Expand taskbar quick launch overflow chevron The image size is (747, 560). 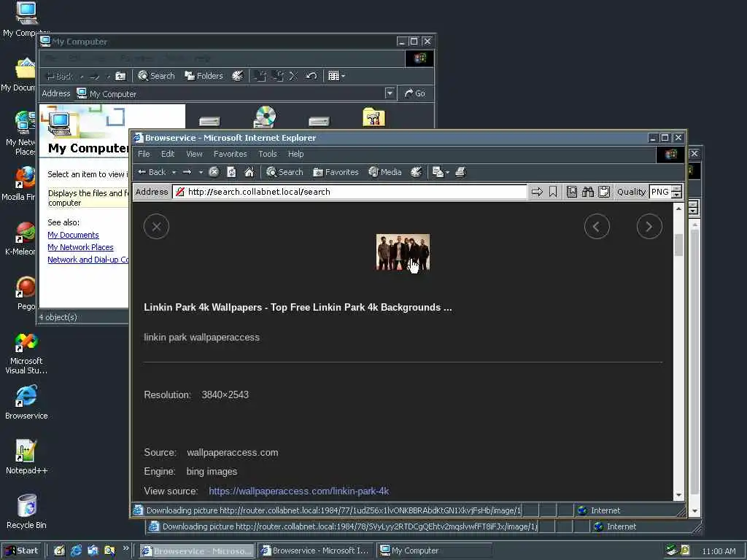click(125, 548)
